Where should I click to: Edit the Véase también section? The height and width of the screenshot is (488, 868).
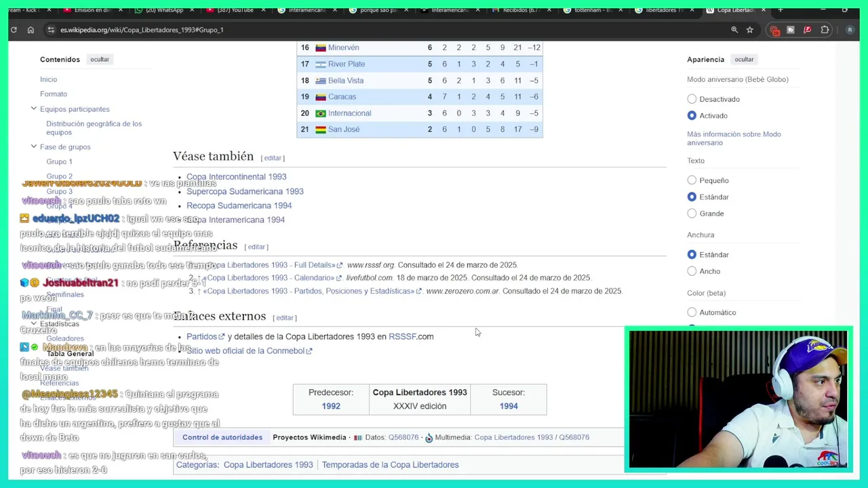[x=273, y=158]
